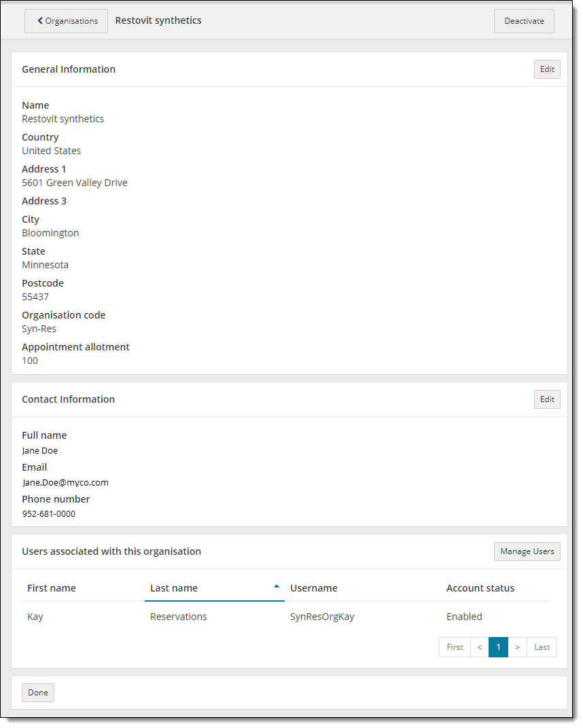This screenshot has height=728, width=583.
Task: Click the next page arrow in pagination
Action: click(518, 647)
